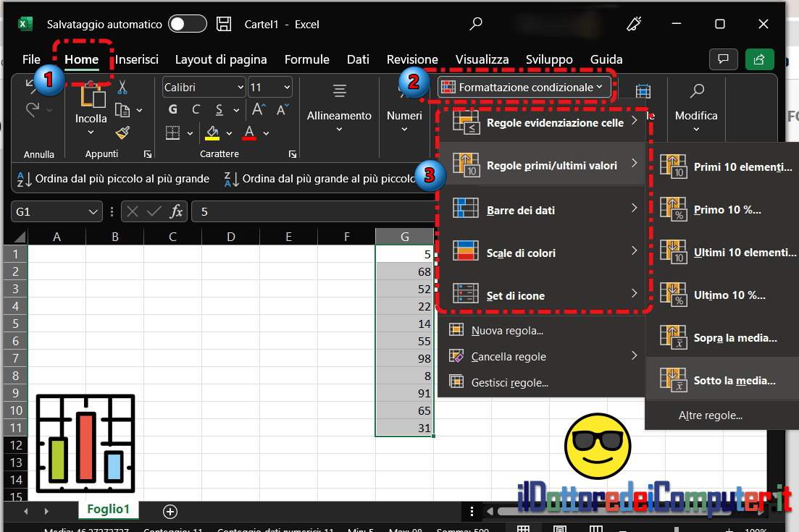Expand fill color dropdown arrow

click(x=230, y=133)
